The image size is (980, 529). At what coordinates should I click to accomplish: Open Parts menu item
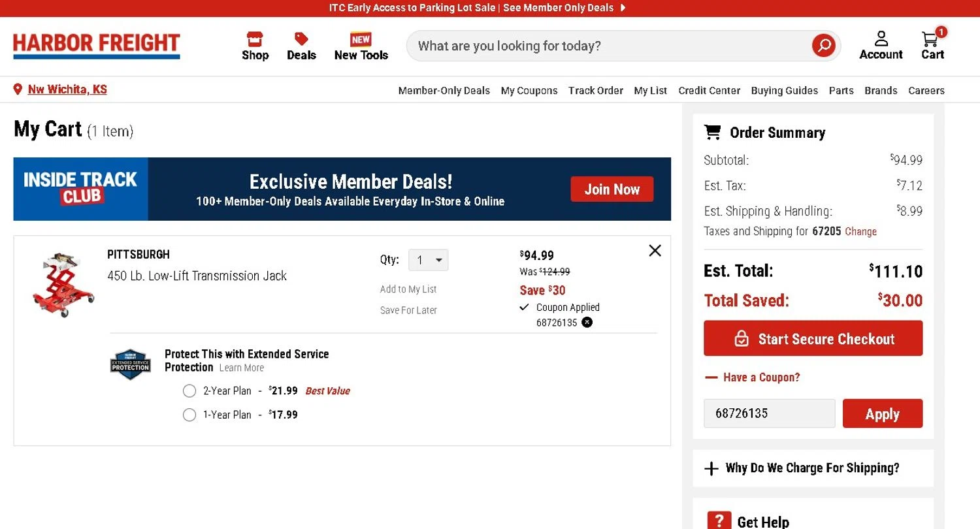pyautogui.click(x=841, y=91)
